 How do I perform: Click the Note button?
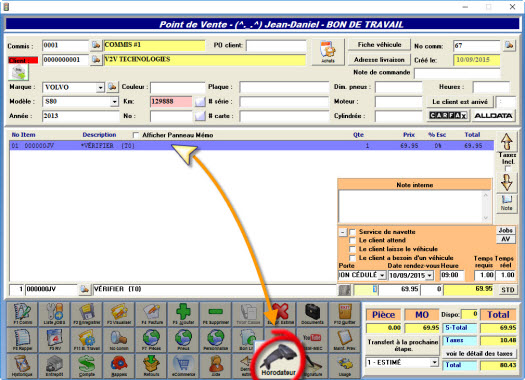507,203
